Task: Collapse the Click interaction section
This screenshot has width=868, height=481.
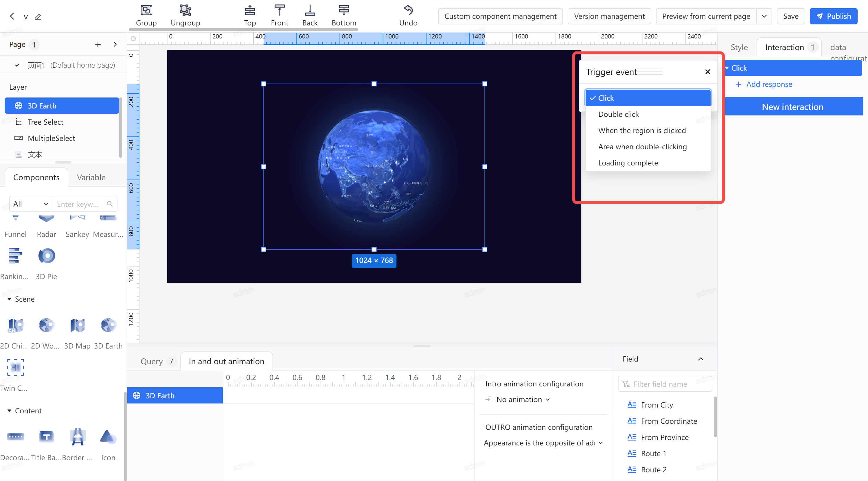Action: (x=727, y=68)
